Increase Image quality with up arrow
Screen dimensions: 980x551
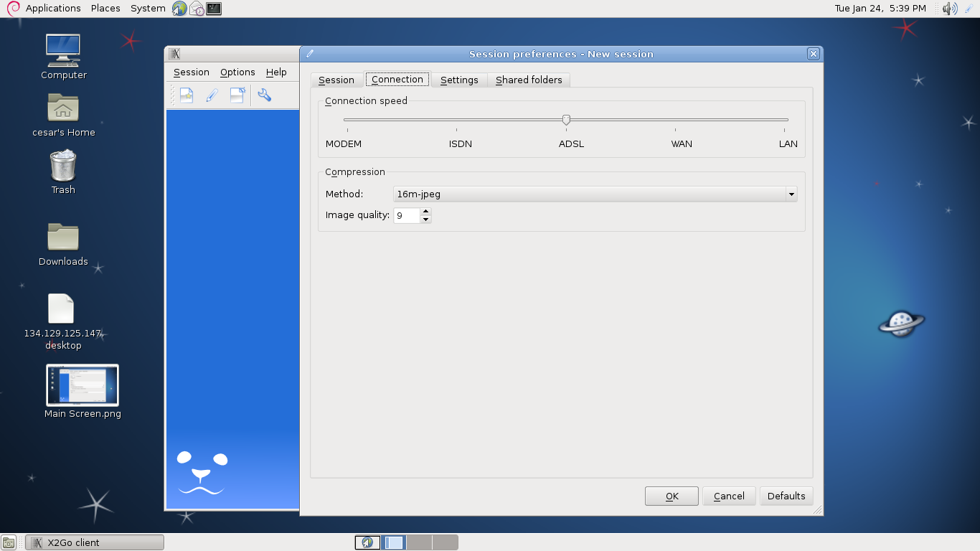[426, 212]
